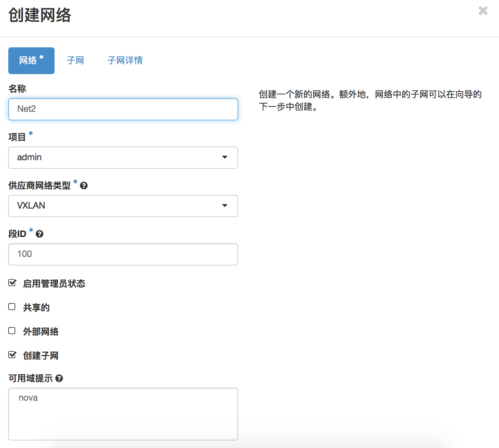Toggle the 创建子网 checkbox

(x=12, y=355)
